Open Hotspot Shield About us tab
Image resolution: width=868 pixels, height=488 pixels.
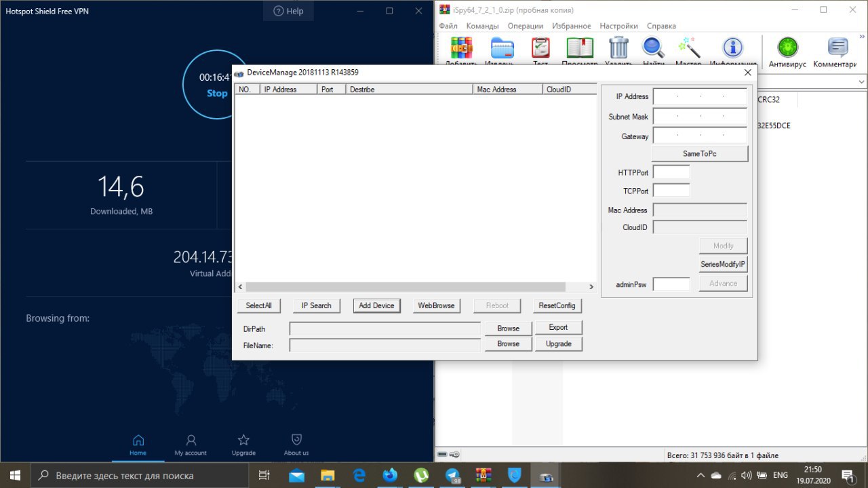coord(296,445)
